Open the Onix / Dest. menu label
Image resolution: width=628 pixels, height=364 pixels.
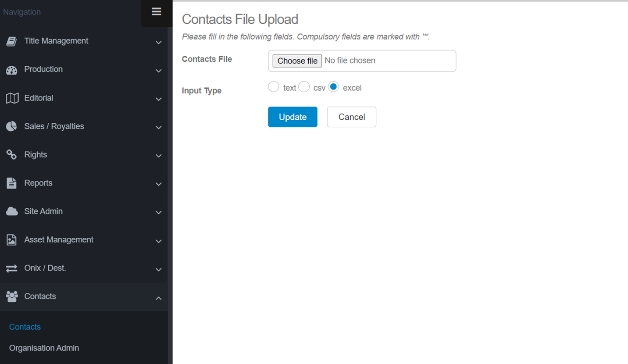click(x=45, y=268)
